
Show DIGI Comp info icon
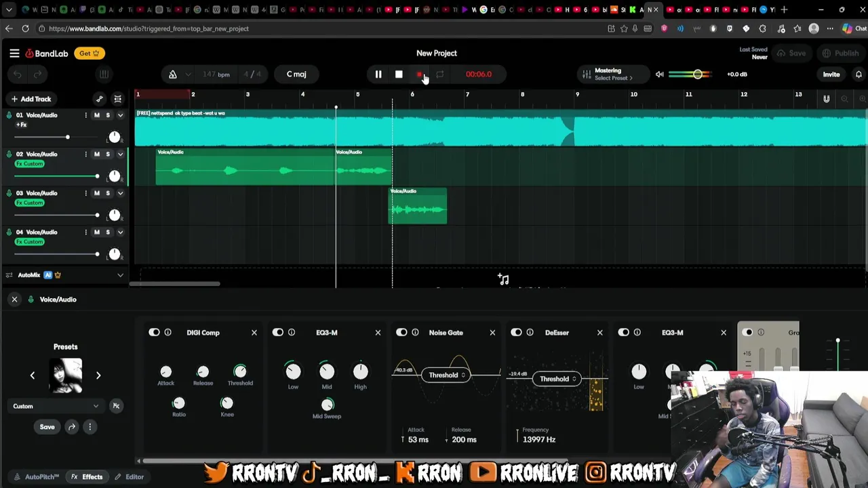[x=167, y=332]
